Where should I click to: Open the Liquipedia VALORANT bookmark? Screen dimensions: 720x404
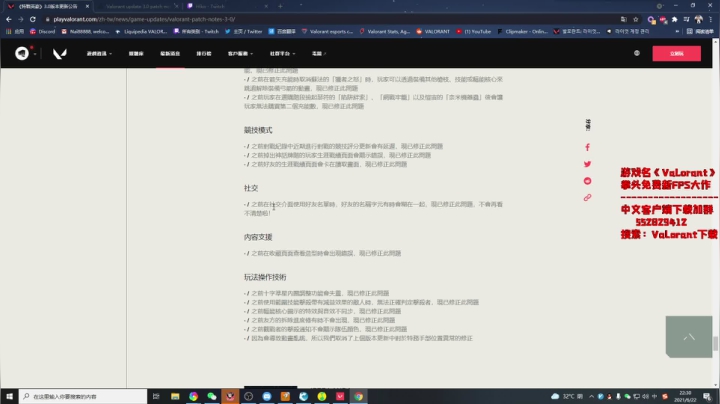click(x=141, y=31)
